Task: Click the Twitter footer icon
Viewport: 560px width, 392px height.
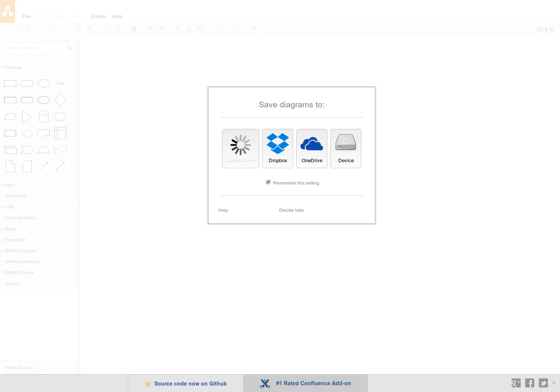Action: (543, 383)
